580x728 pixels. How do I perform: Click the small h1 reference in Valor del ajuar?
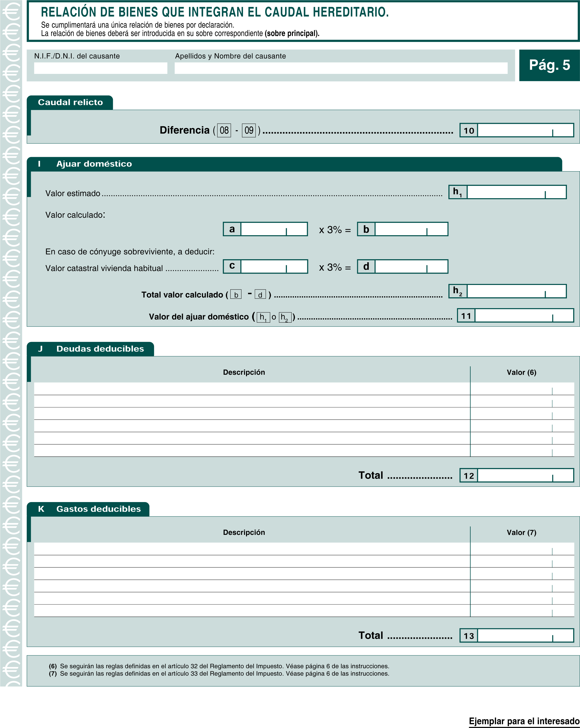[263, 317]
